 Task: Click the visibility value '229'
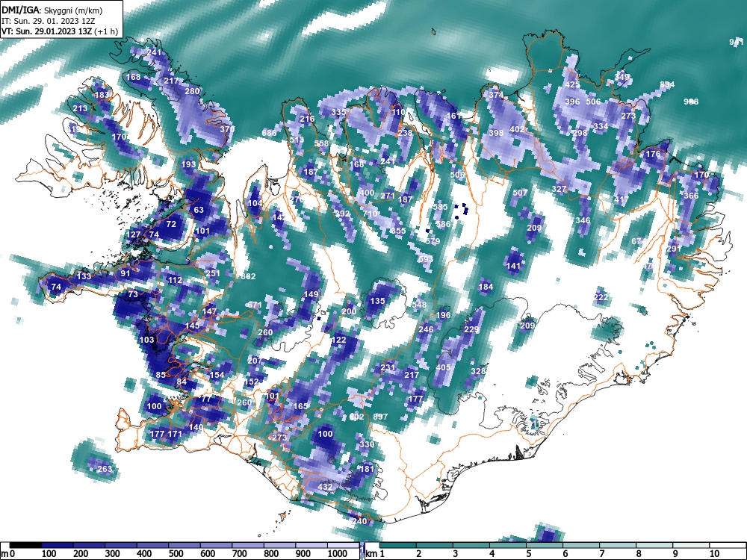471,329
